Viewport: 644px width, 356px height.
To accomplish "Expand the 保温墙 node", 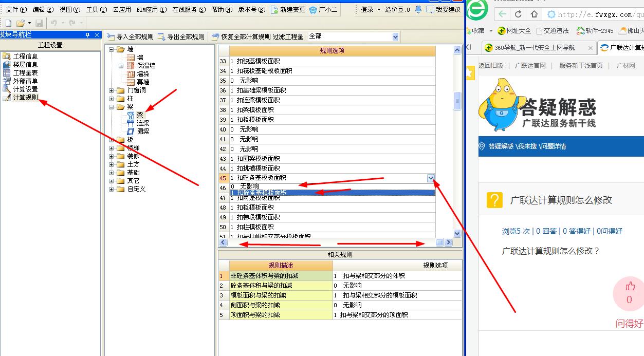I will pyautogui.click(x=121, y=66).
